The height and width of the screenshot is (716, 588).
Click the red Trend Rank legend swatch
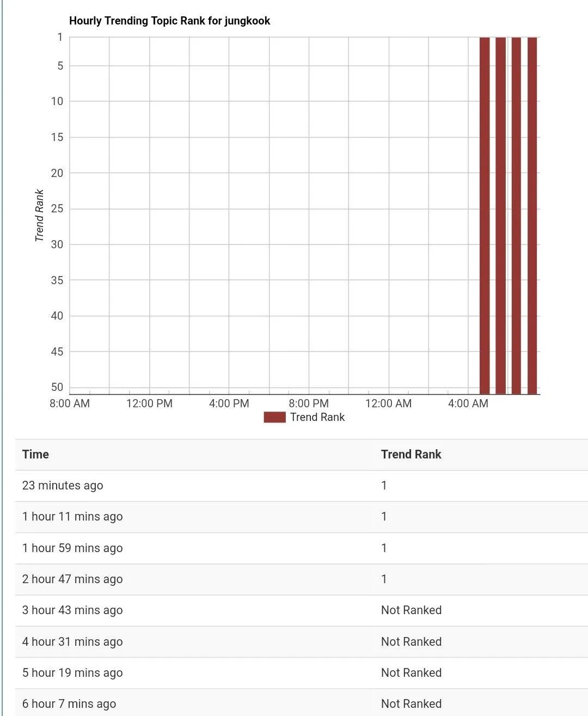[274, 417]
